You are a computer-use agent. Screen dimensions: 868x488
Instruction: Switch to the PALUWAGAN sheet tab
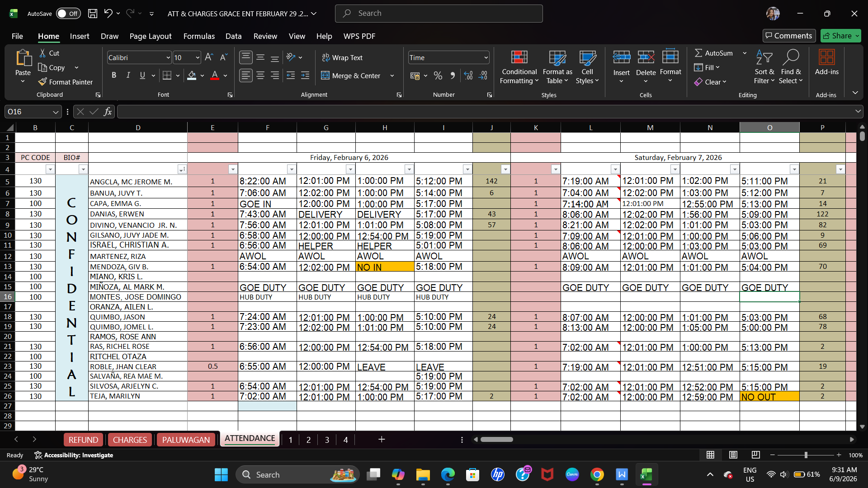point(186,440)
